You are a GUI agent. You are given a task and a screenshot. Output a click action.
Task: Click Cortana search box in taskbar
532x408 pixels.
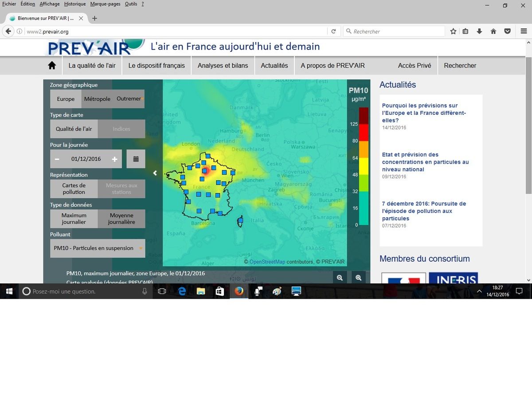click(x=86, y=291)
